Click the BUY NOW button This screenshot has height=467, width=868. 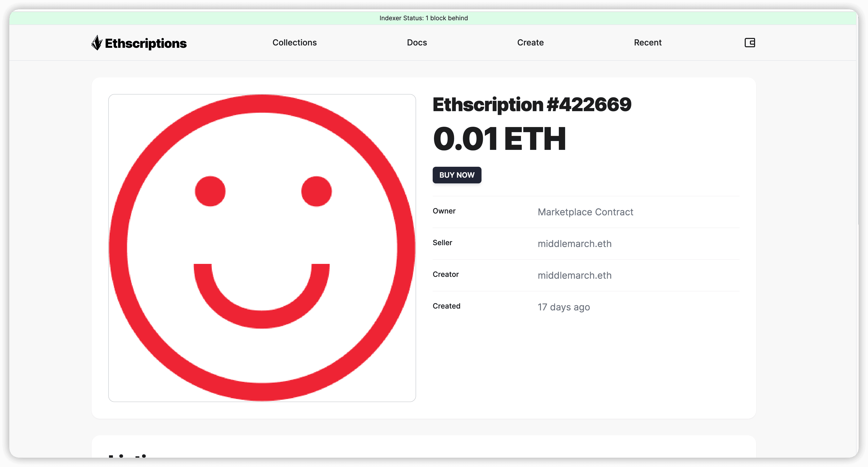(457, 175)
